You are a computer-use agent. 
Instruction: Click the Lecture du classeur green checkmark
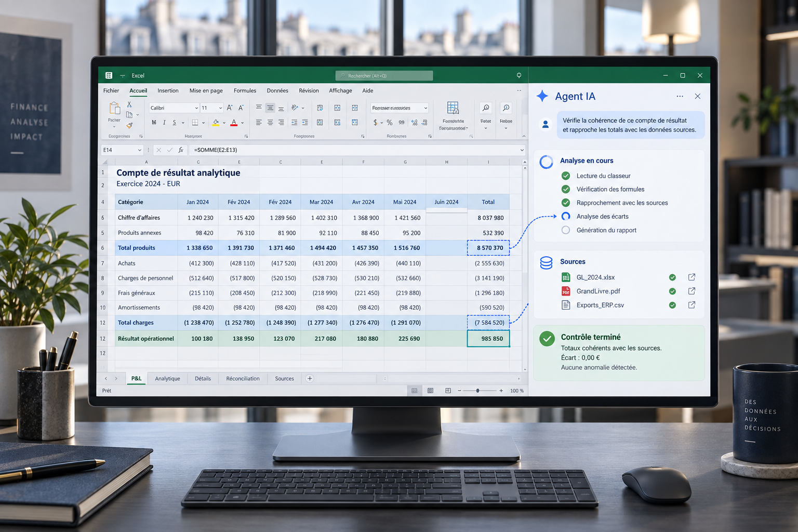[x=566, y=176]
